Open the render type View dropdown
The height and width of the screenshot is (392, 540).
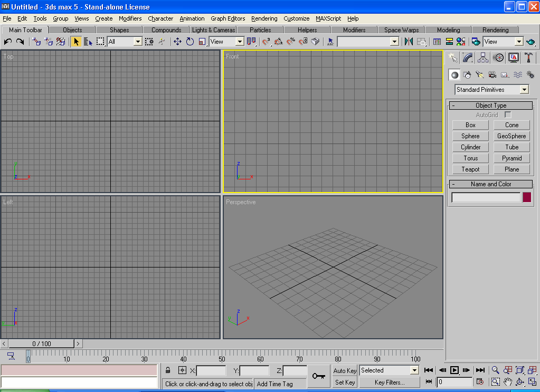503,42
